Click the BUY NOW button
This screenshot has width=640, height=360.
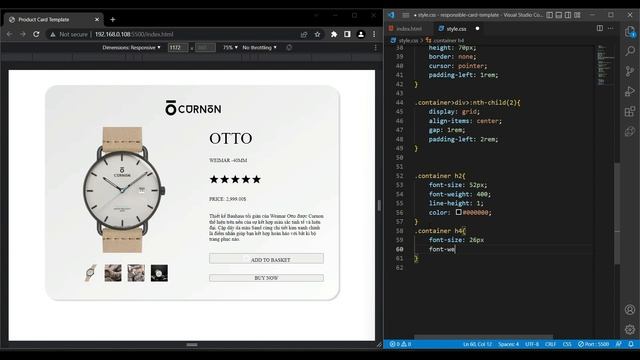pyautogui.click(x=266, y=278)
